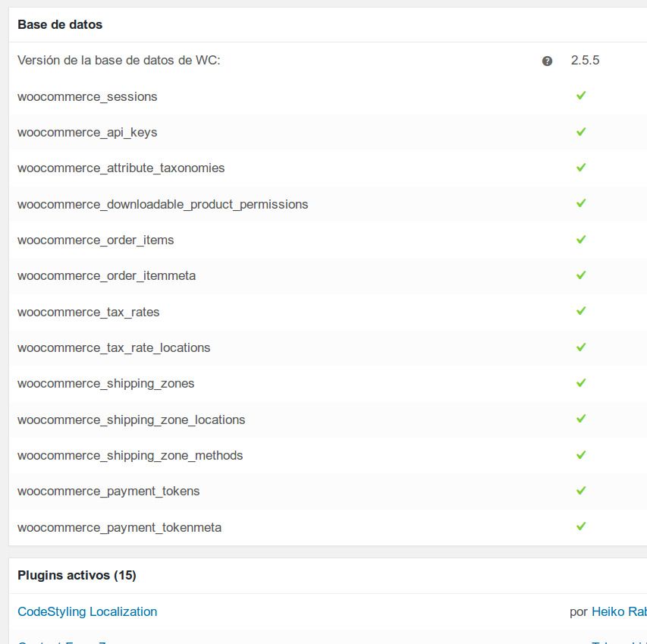Click the version value 2.5.5
The height and width of the screenshot is (644, 647).
(585, 60)
